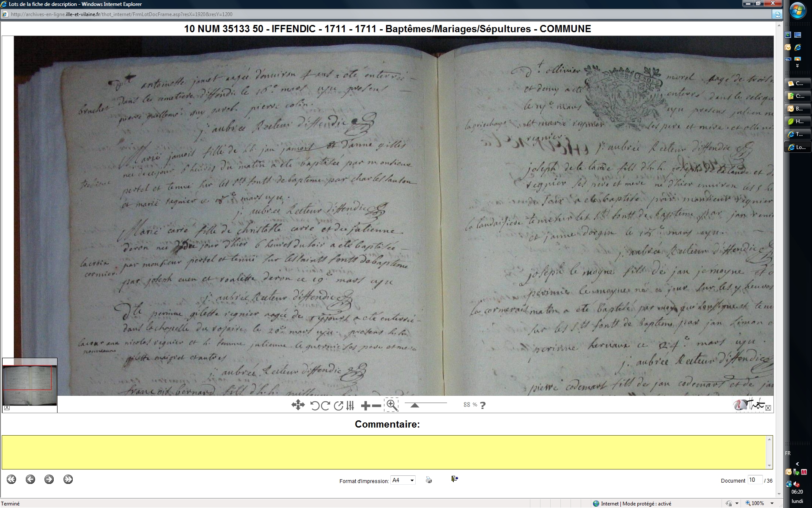Rotate image counterclockwise
Viewport: 812px width, 508px height.
(x=315, y=406)
